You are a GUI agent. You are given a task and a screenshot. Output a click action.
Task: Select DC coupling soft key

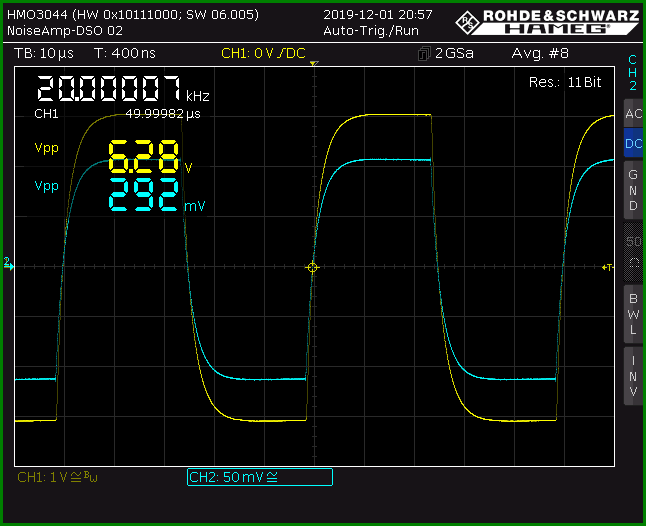(x=633, y=143)
